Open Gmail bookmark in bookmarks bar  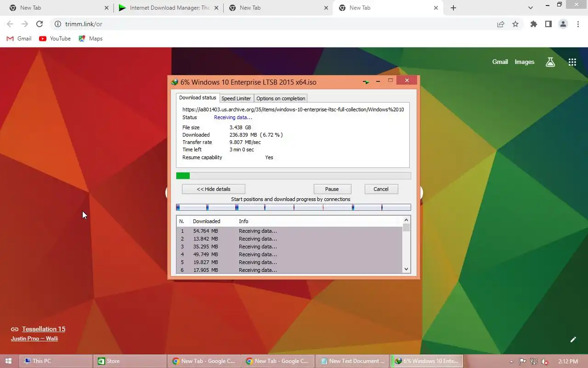[19, 39]
